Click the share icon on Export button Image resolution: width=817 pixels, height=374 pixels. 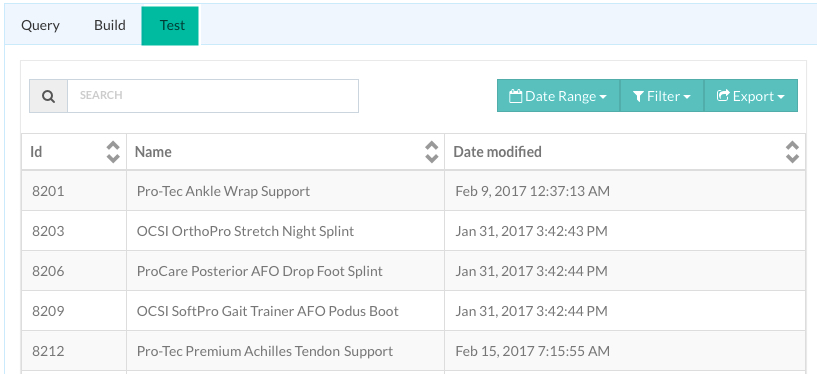(723, 95)
